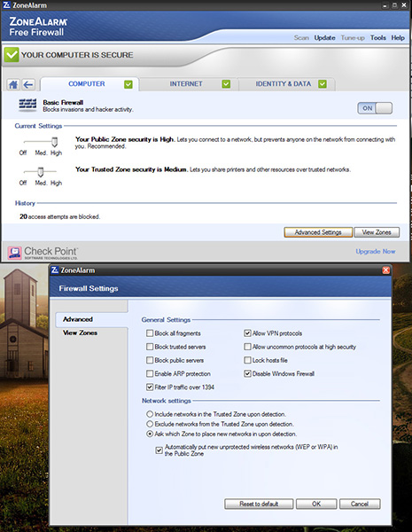Select Ask which Zone to place new networks

pos(150,434)
